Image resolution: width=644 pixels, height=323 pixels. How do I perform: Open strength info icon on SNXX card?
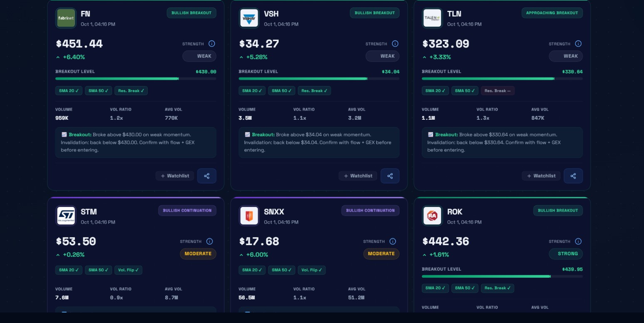[x=393, y=241]
